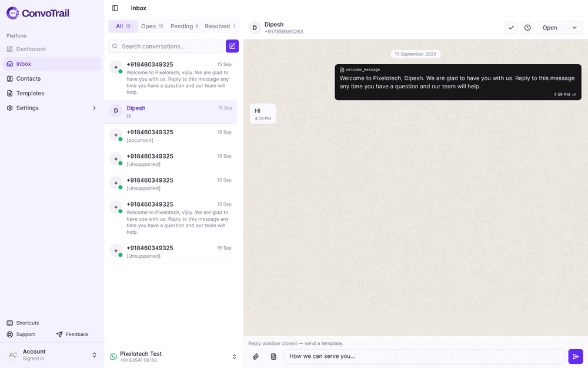Mark the conversation resolved with checkmark icon
588x368 pixels.
(511, 28)
